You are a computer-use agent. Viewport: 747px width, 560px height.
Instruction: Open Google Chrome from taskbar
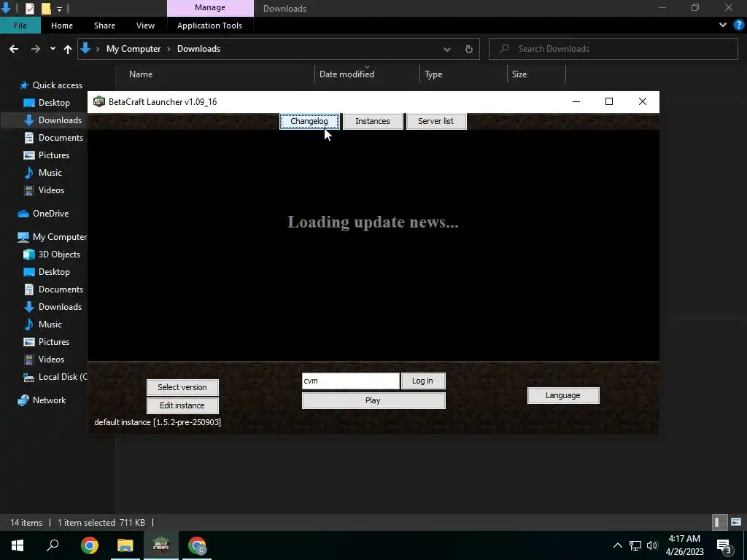point(89,545)
